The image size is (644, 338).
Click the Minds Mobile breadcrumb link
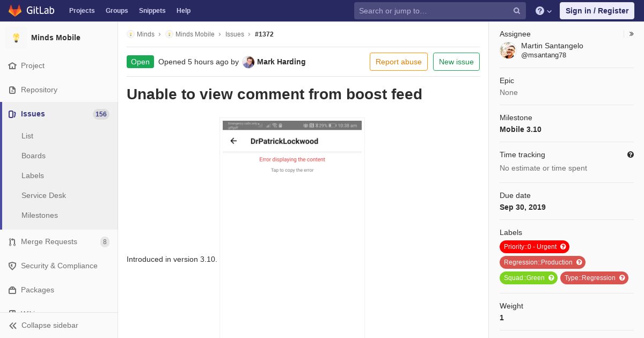[x=195, y=34]
